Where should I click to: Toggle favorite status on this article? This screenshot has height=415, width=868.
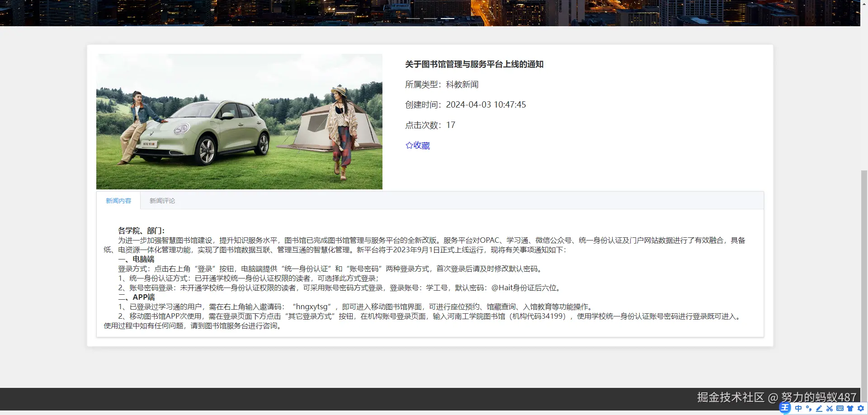(x=417, y=145)
